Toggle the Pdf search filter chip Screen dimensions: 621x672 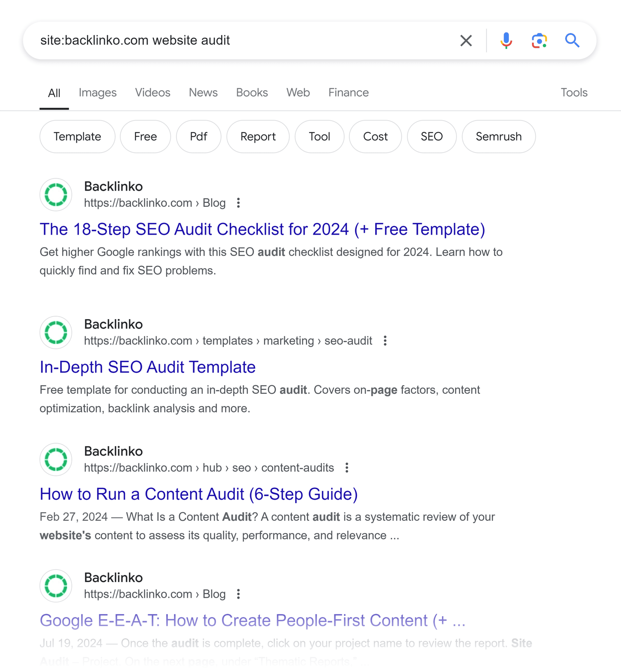pyautogui.click(x=198, y=136)
